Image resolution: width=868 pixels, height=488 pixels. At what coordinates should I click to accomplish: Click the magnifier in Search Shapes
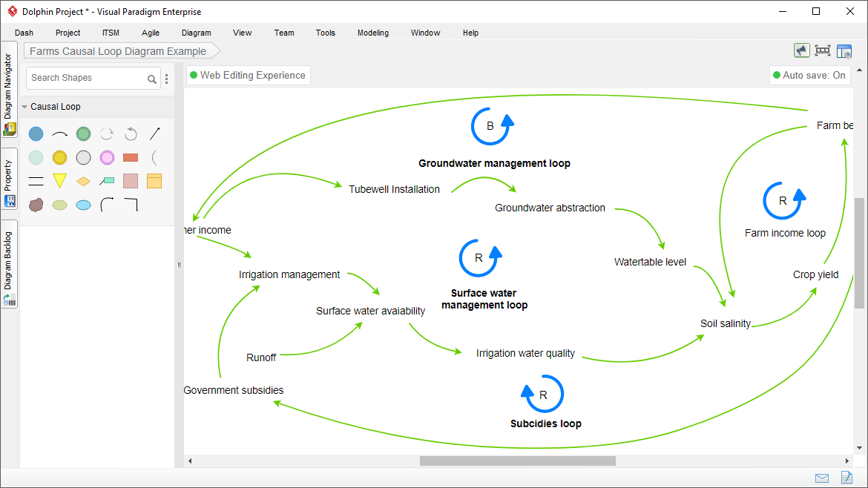(x=151, y=79)
